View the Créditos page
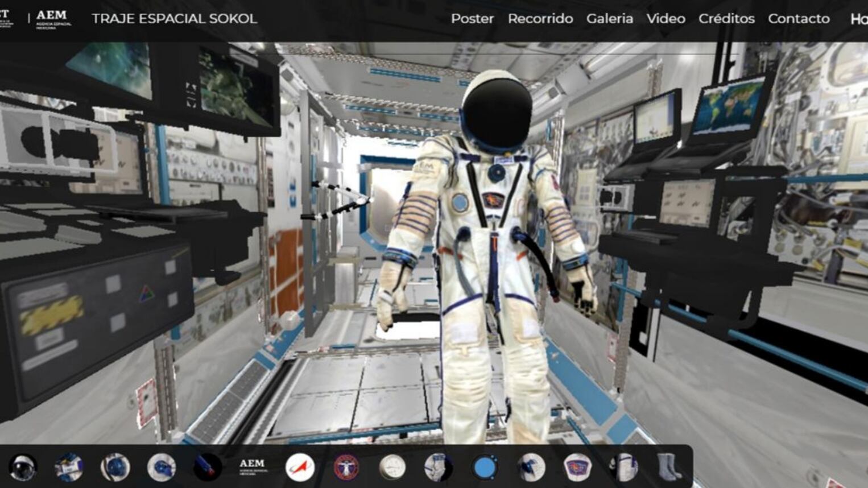Viewport: 868px width, 488px height. 726,19
